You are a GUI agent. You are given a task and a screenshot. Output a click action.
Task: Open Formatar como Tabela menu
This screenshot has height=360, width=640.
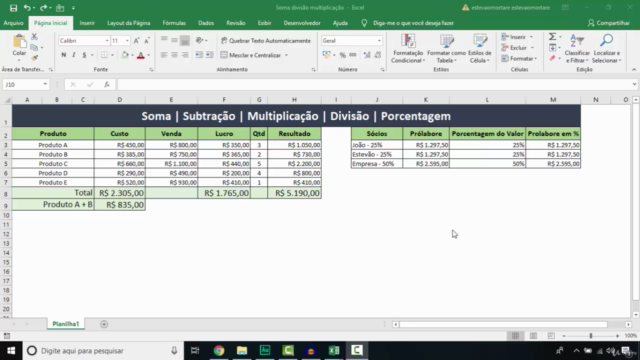[447, 49]
